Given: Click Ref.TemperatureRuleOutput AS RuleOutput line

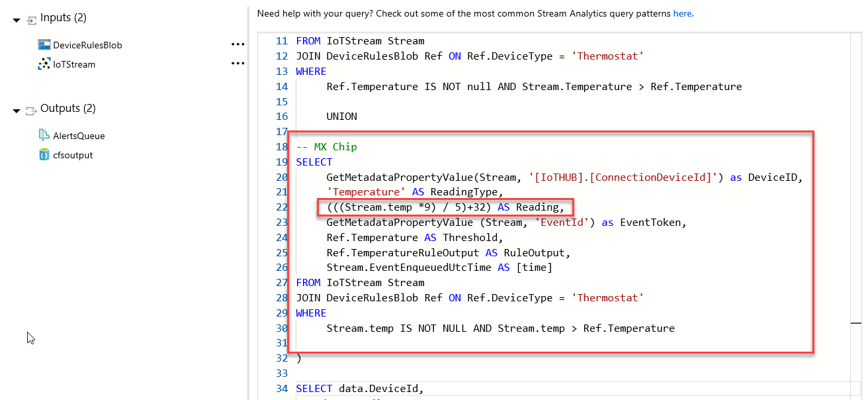Looking at the screenshot, I should click(x=449, y=253).
